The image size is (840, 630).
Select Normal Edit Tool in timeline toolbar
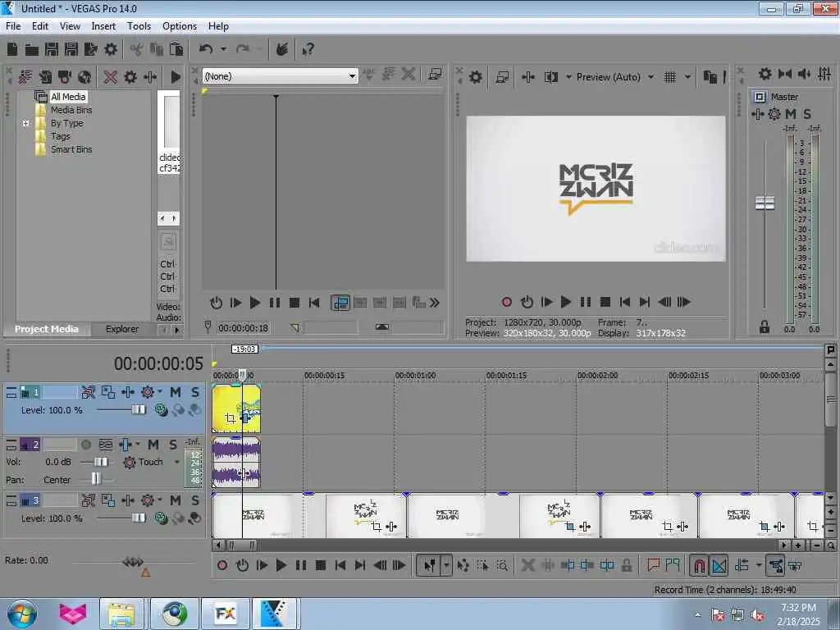click(429, 565)
